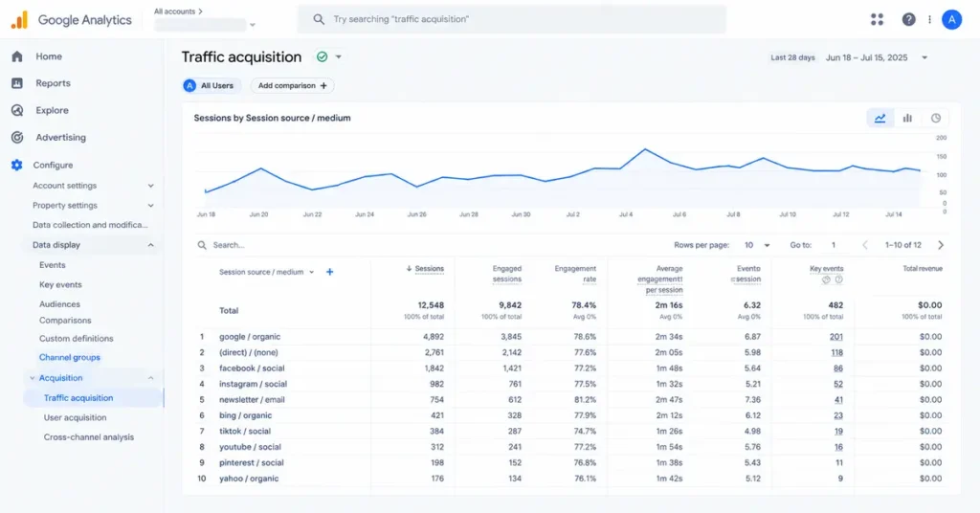Click key events value 201 link

pos(836,337)
